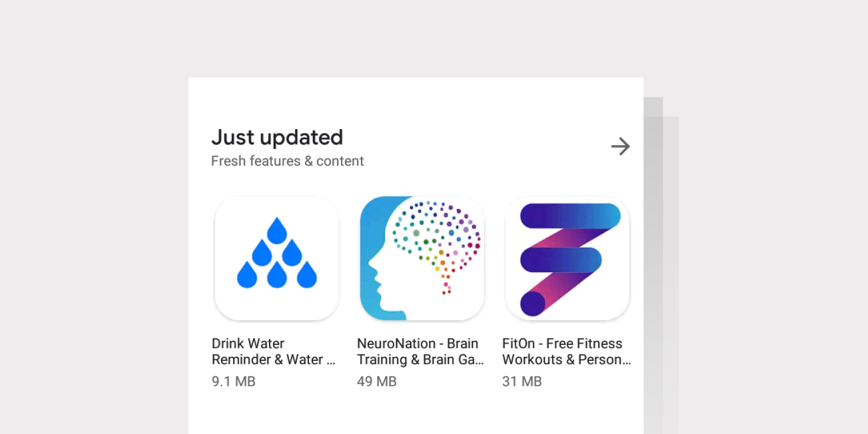Screen dimensions: 868x434
Task: Click the "49 MB" label under NeuroNation
Action: coord(376,381)
